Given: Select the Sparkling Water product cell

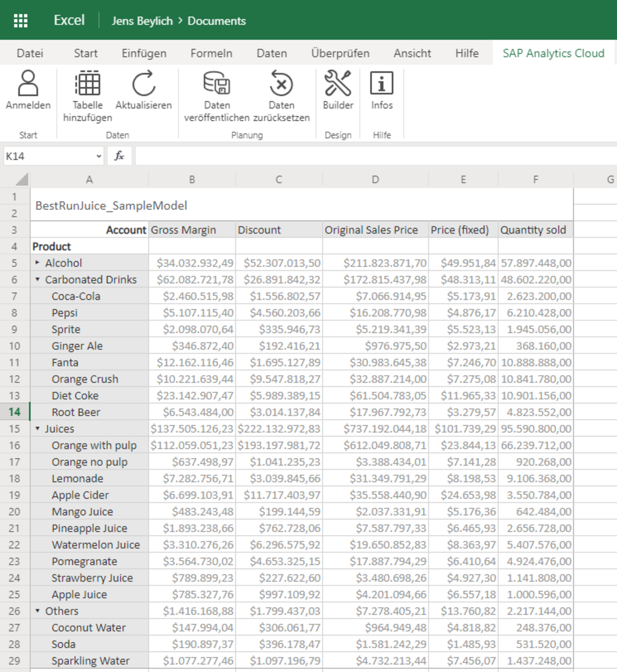Looking at the screenshot, I should (89, 661).
